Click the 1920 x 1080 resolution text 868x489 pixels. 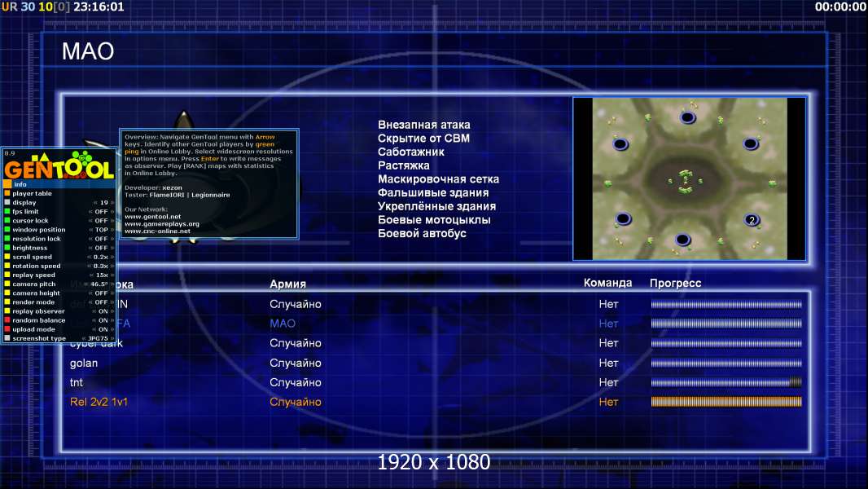pos(433,462)
